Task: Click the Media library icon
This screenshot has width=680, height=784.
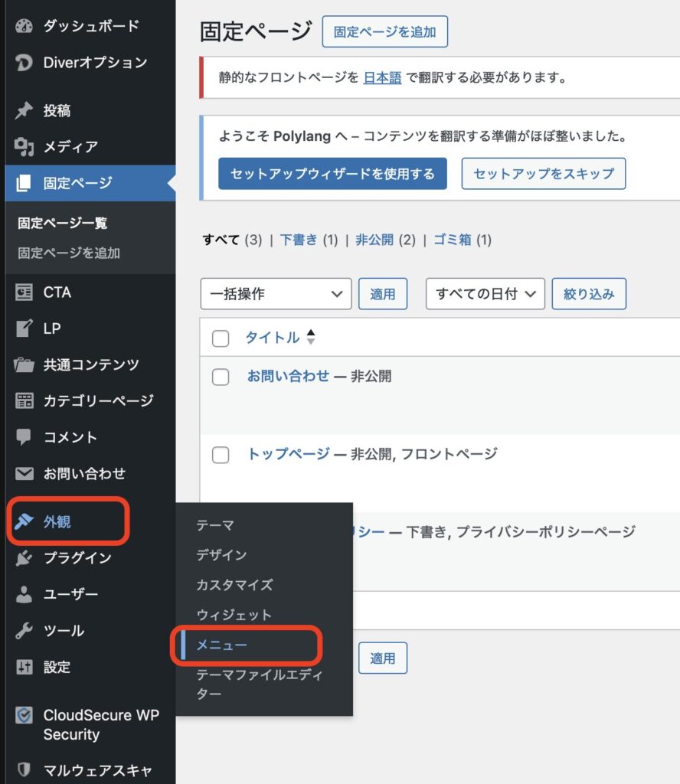Action: [x=25, y=147]
